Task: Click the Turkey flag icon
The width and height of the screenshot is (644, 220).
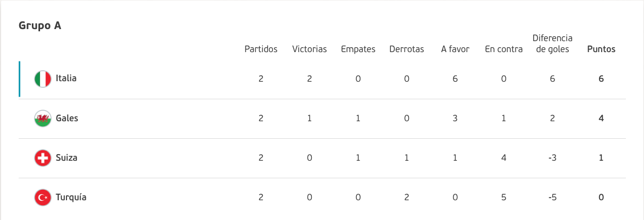Action: (43, 198)
